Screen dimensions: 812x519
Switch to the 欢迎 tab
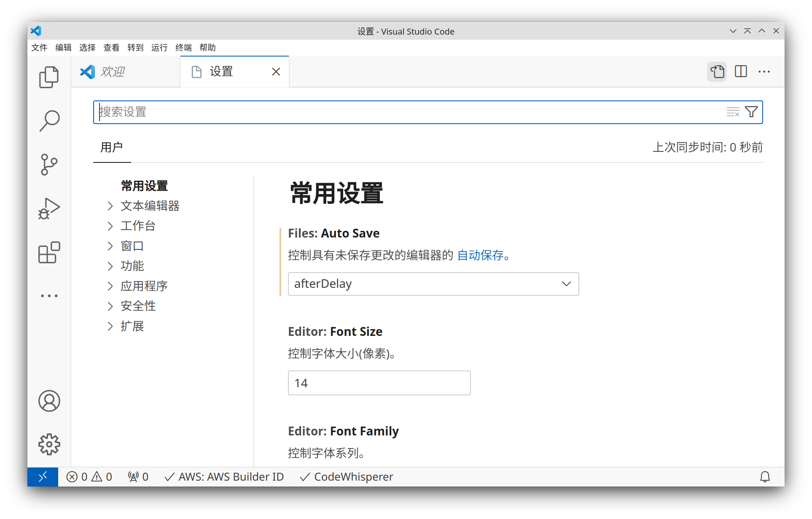(112, 71)
